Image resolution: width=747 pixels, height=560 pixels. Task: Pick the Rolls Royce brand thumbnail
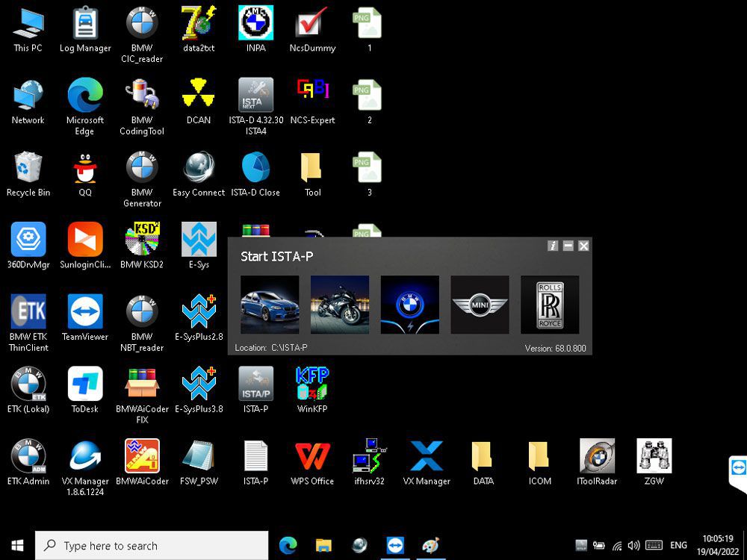pyautogui.click(x=550, y=305)
